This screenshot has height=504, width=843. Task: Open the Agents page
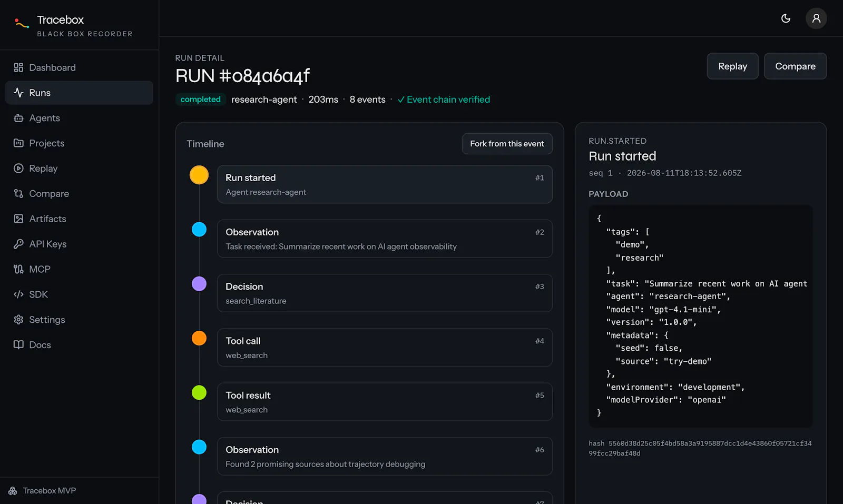[x=79, y=118]
